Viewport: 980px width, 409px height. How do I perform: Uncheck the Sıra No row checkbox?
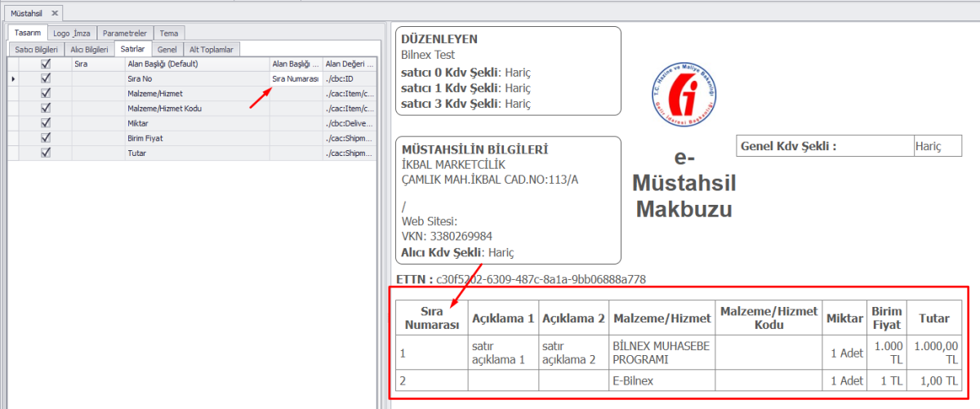(46, 78)
